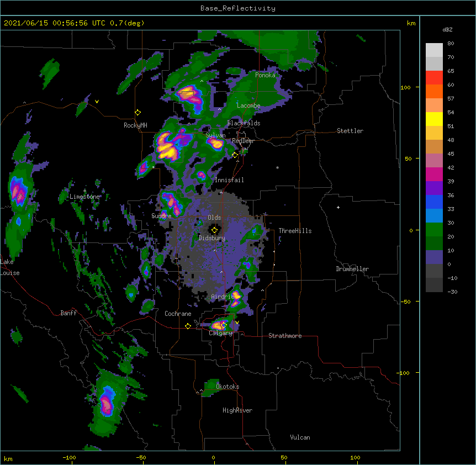Select the slate 0-10 dBZ legend swatch
This screenshot has width=476, height=465.
point(434,257)
